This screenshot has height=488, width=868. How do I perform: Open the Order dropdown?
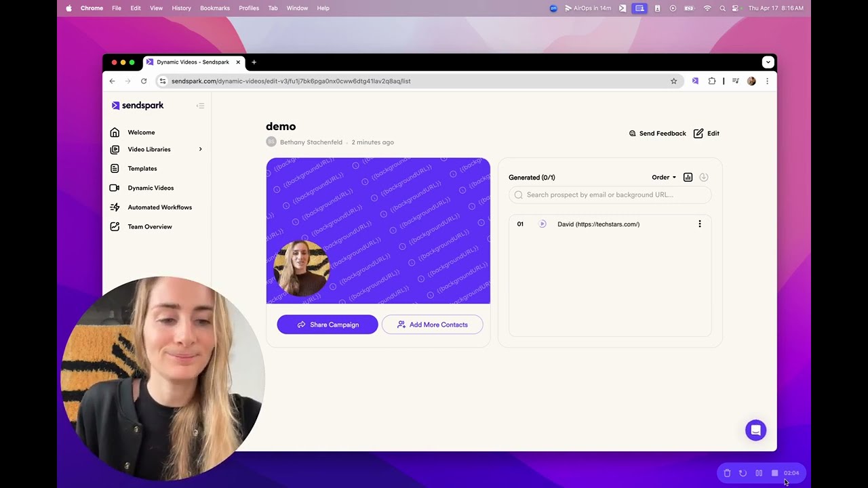(x=663, y=177)
